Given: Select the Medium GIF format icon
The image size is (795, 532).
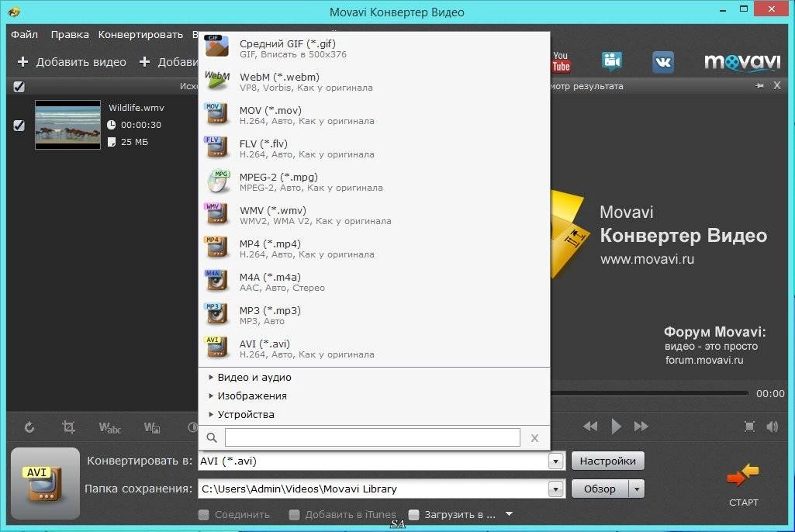Looking at the screenshot, I should click(x=216, y=47).
